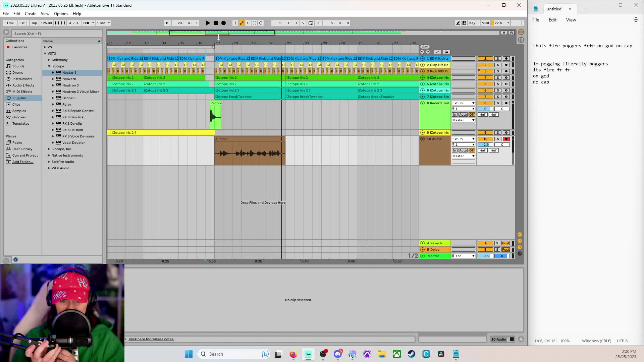Click Re-enable Automation arrow icon
This screenshot has height=362, width=644.
[x=248, y=23]
